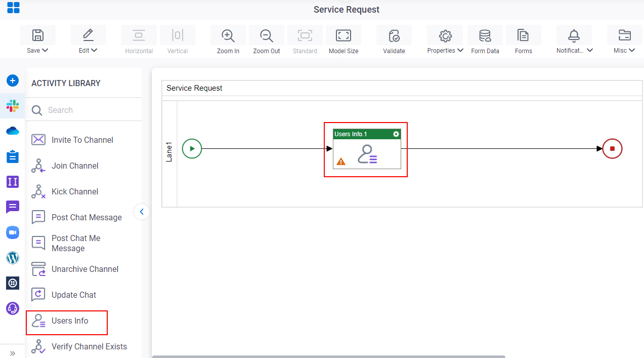644x358 pixels.
Task: Select the OneDrive cloud icon in sidebar
Action: coord(13,131)
